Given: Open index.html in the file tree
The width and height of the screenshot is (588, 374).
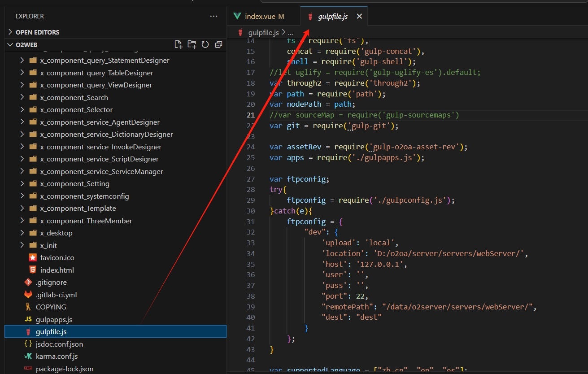Looking at the screenshot, I should click(57, 270).
